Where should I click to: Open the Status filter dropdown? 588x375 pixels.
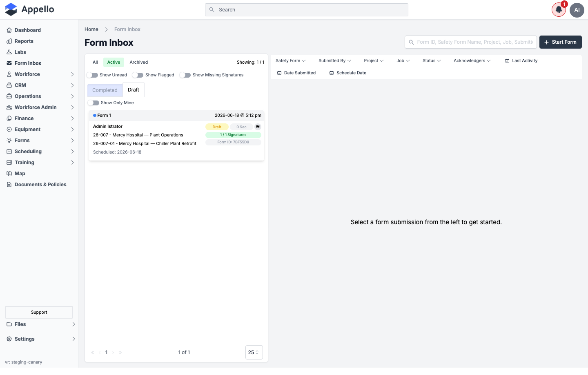pos(432,61)
